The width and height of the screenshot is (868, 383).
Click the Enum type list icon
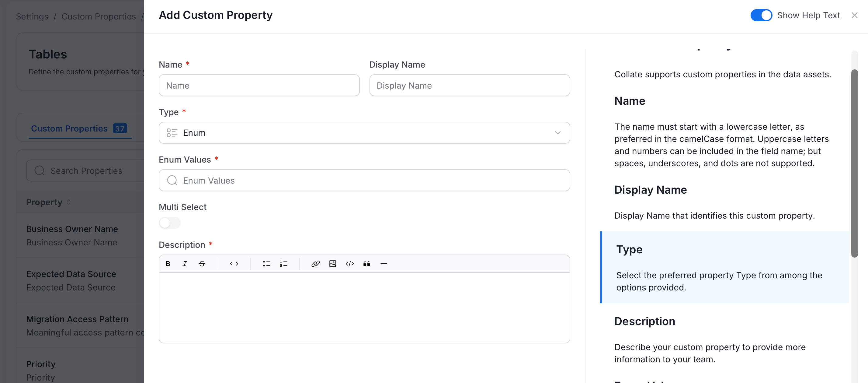tap(172, 133)
